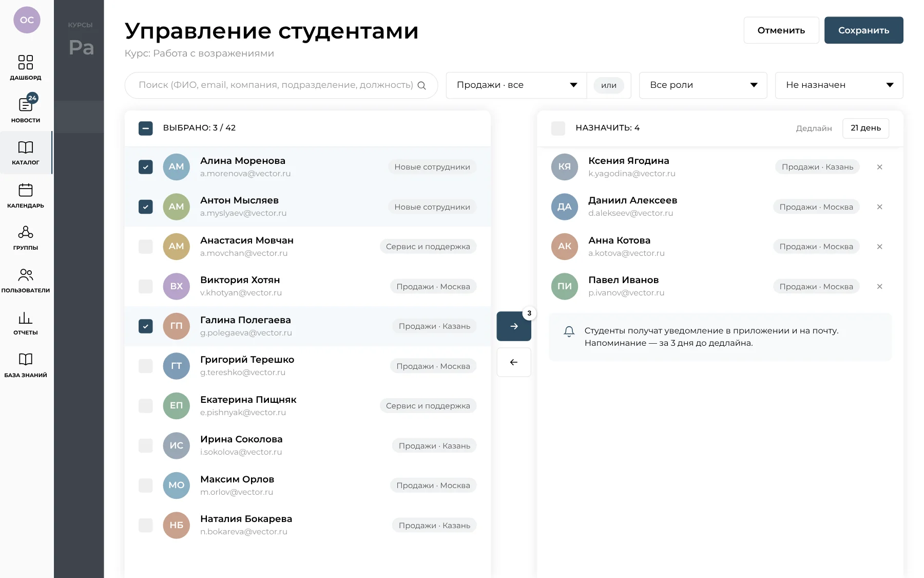Click the ОС user avatar

click(x=27, y=20)
